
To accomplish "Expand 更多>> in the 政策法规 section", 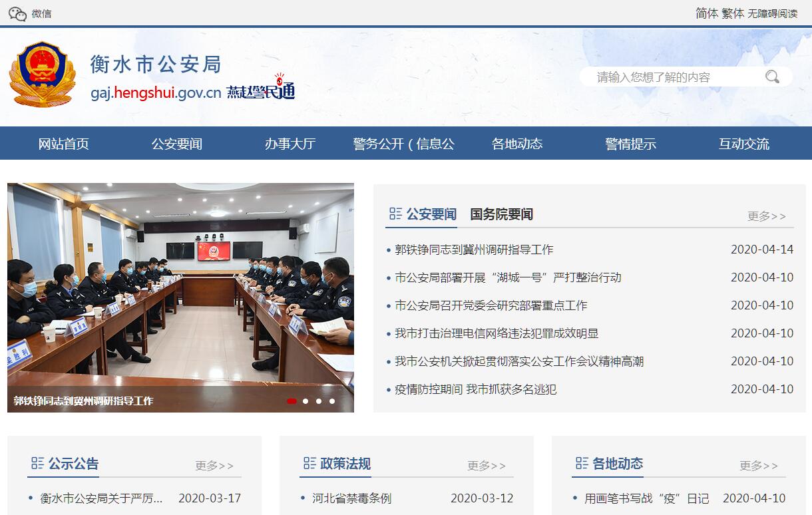I will 487,465.
